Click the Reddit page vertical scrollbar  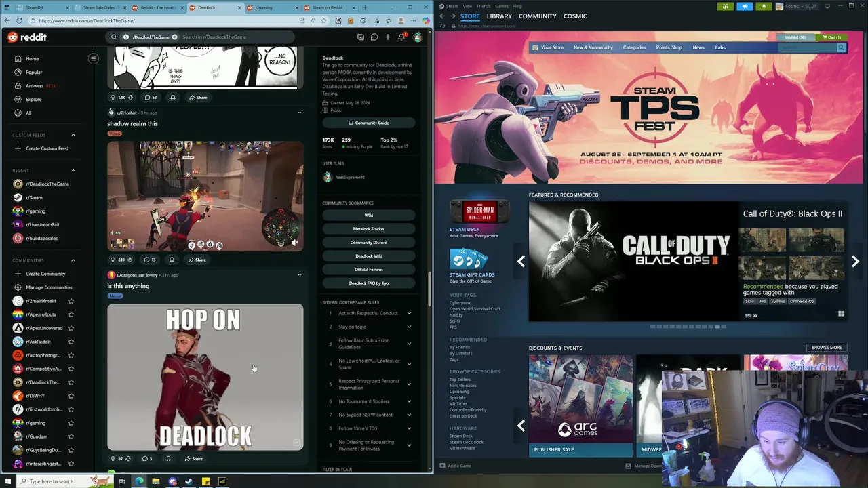click(x=430, y=289)
